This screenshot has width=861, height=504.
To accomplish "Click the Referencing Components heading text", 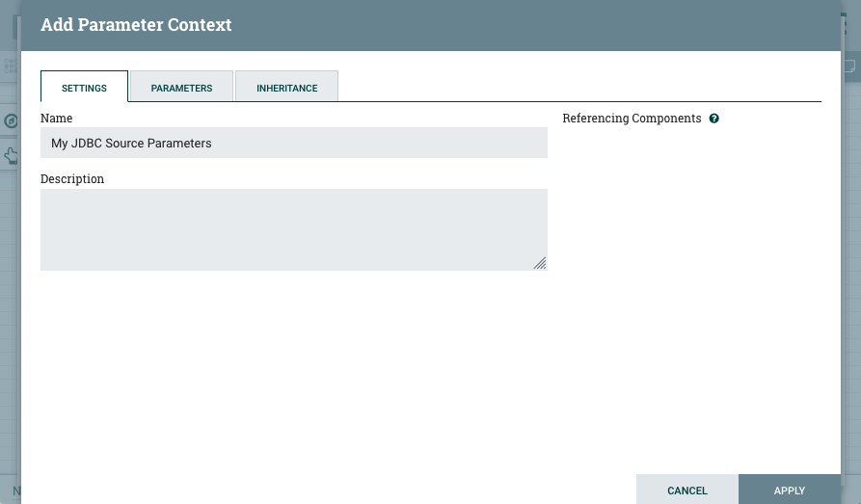I will pyautogui.click(x=632, y=119).
